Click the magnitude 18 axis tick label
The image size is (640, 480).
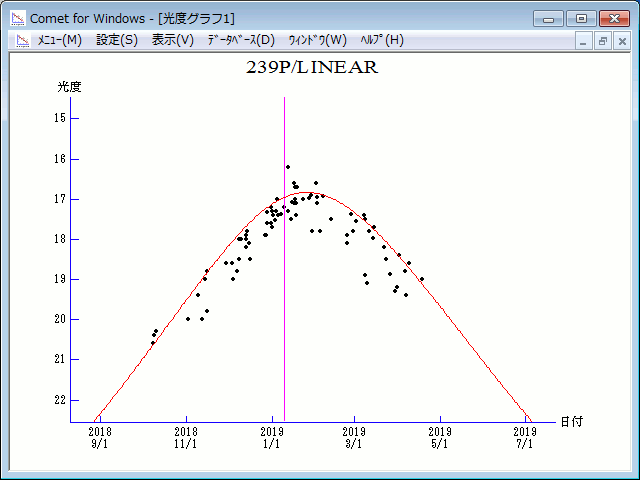60,239
